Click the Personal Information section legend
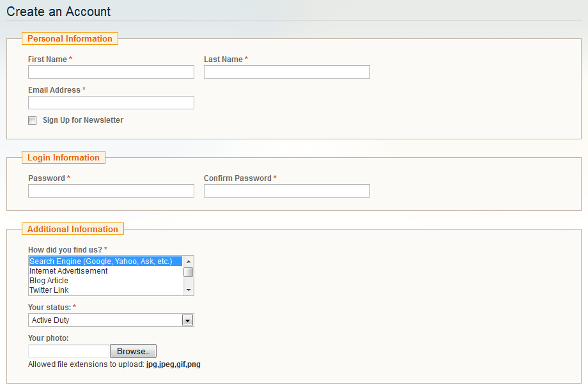 [x=70, y=38]
